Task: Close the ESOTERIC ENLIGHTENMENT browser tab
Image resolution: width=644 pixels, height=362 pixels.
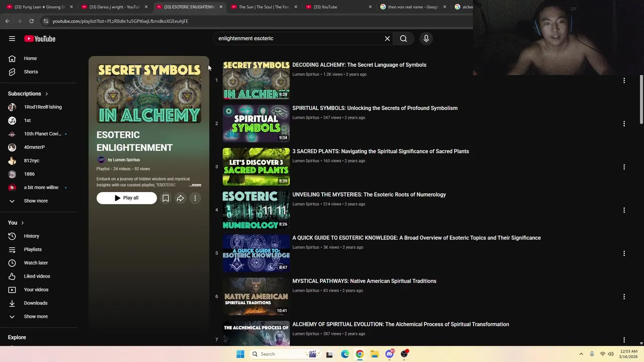Action: [x=220, y=7]
